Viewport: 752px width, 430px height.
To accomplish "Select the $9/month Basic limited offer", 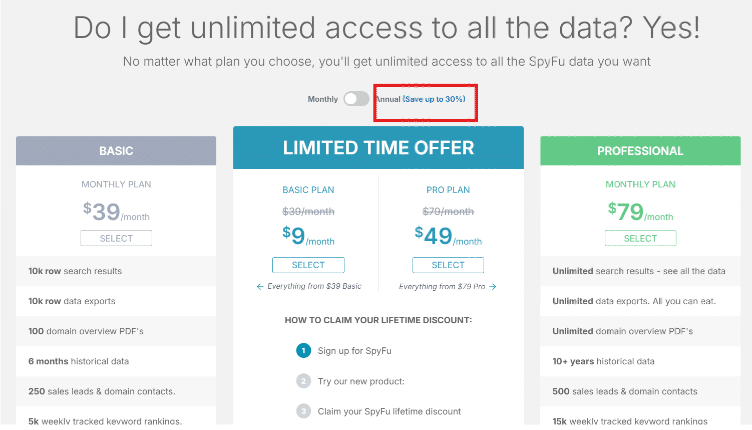I will click(x=308, y=265).
